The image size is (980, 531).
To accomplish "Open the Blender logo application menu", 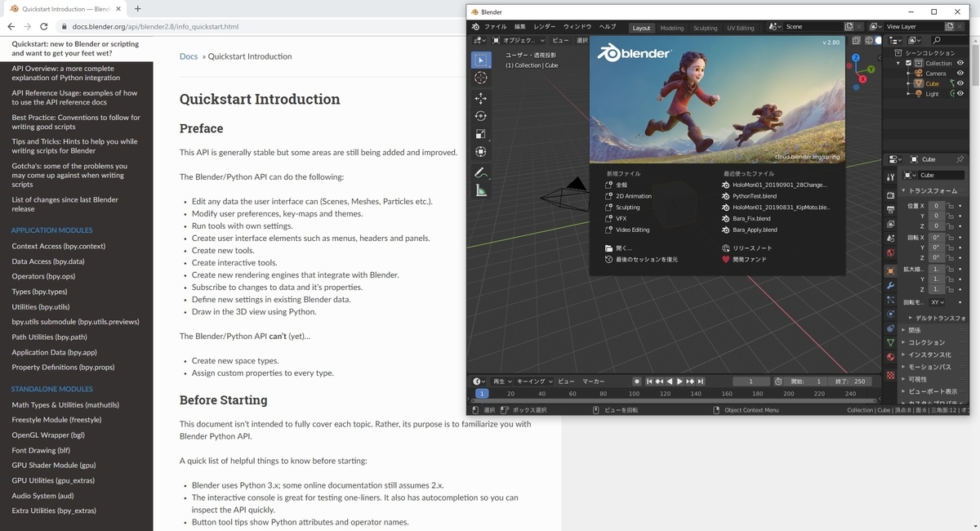I will [475, 27].
